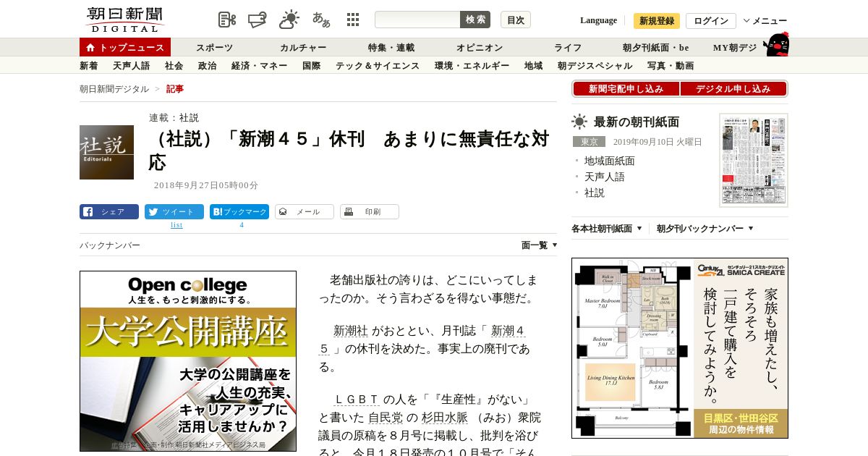
Task: Select 社会 in the sub navigation
Action: pyautogui.click(x=174, y=66)
